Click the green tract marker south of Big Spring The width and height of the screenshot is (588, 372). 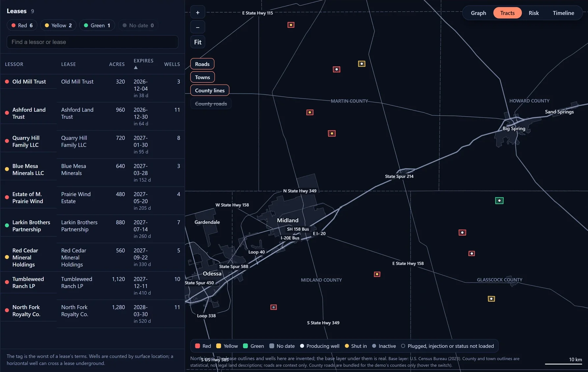(499, 201)
